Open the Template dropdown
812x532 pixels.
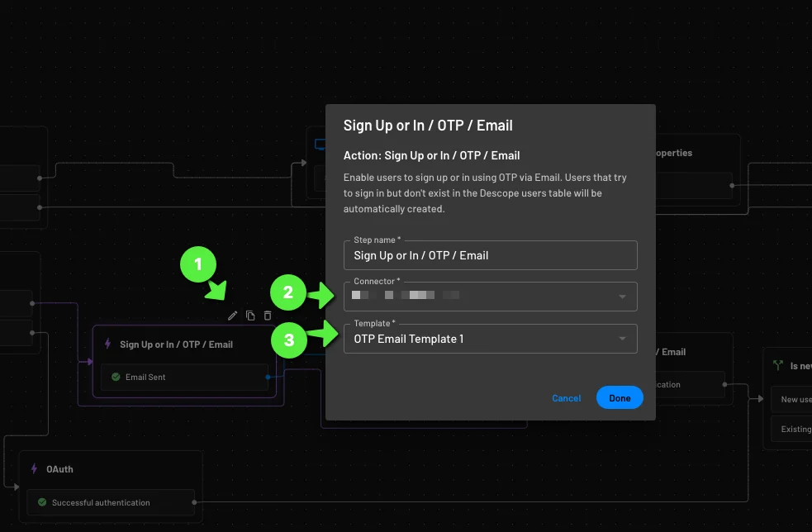click(x=490, y=339)
